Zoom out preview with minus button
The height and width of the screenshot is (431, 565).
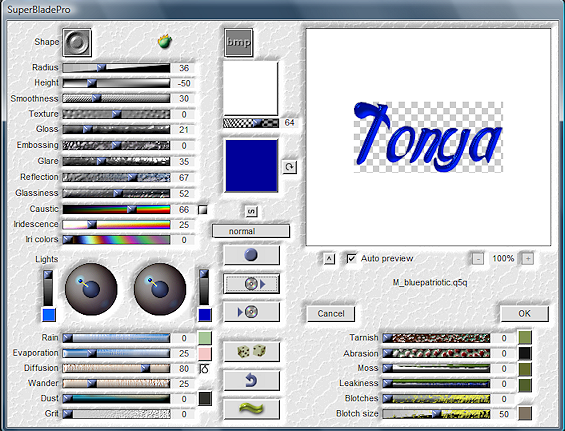(478, 259)
